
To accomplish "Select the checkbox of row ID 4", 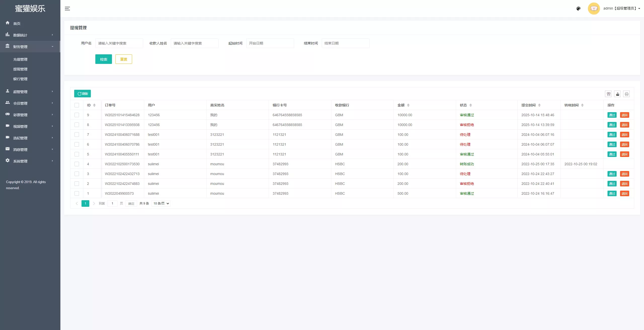I will [77, 164].
